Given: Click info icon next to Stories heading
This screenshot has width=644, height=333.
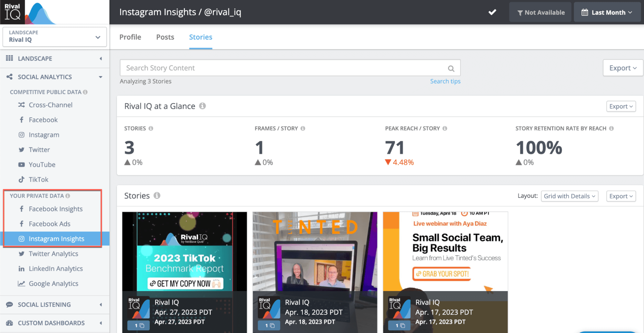Looking at the screenshot, I should [x=157, y=196].
